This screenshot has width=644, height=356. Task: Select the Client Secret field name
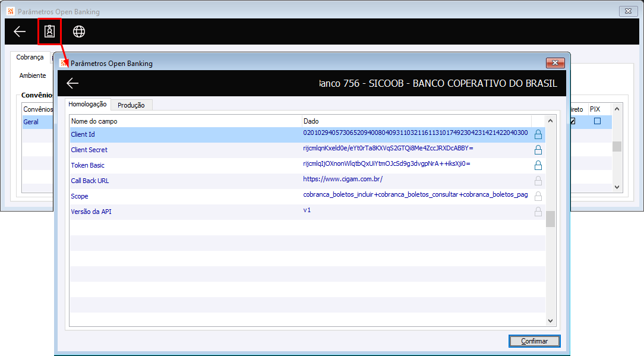pyautogui.click(x=89, y=150)
